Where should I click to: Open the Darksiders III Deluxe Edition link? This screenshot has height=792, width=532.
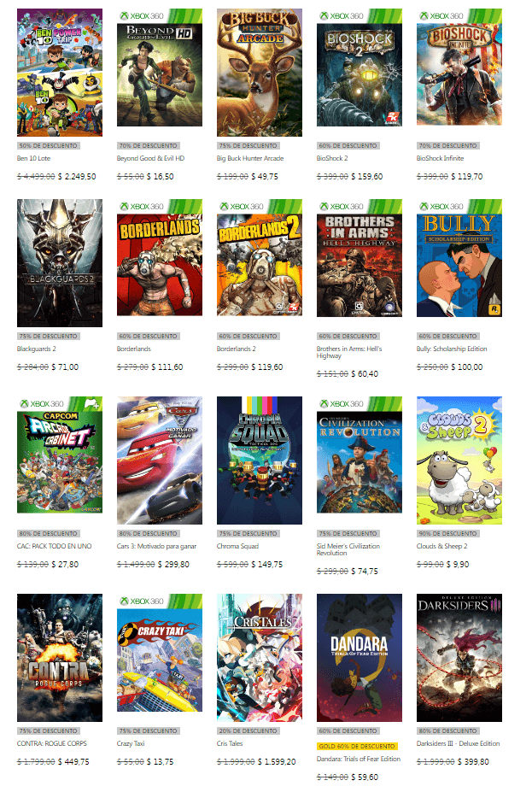458,743
